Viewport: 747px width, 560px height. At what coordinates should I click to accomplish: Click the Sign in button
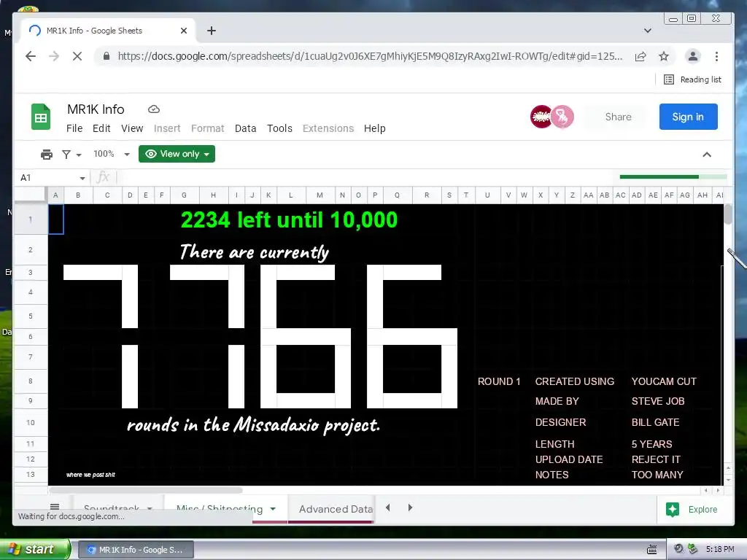tap(688, 117)
